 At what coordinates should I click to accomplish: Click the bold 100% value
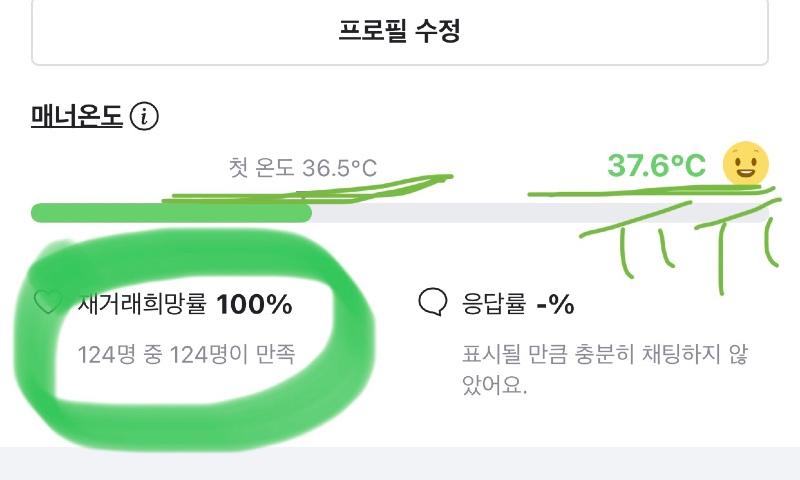254,304
